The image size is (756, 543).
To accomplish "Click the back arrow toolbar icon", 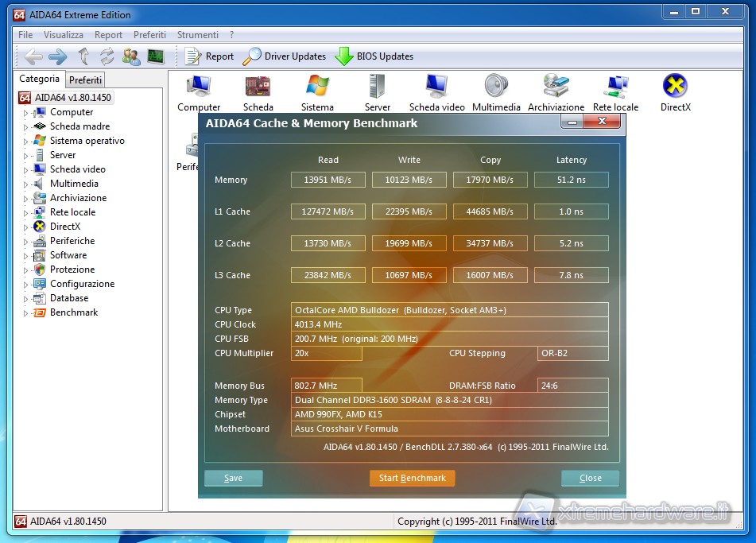I will click(x=33, y=56).
